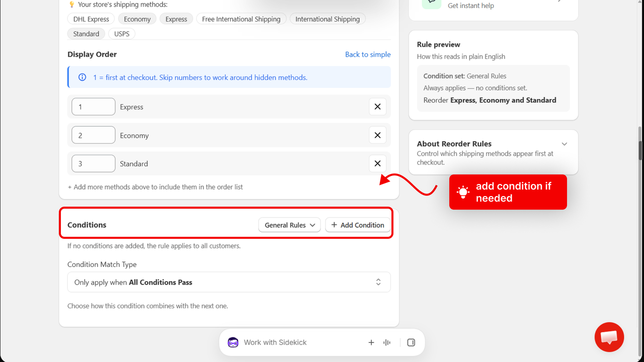Image resolution: width=644 pixels, height=362 pixels.
Task: Follow the Back to simple link
Action: [368, 54]
